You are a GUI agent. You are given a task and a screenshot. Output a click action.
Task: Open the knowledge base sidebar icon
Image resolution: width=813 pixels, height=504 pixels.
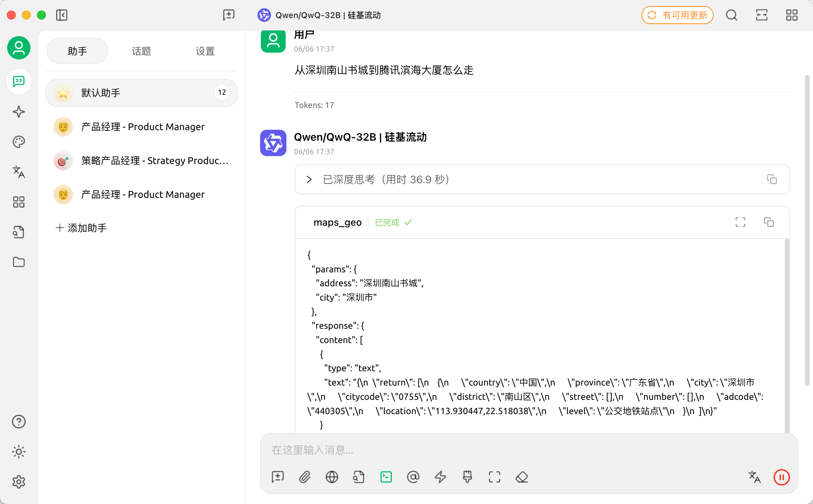[19, 232]
